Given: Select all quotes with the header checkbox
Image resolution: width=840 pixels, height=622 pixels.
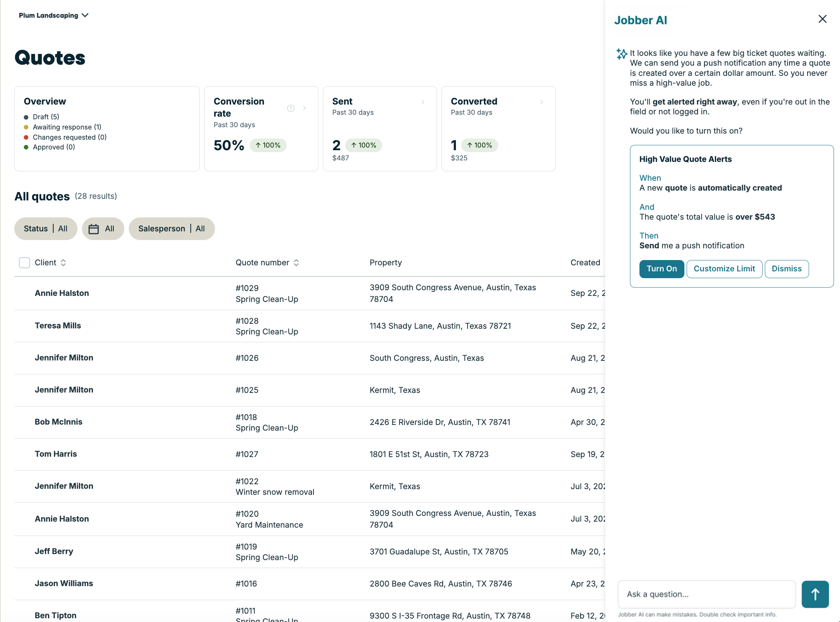Looking at the screenshot, I should tap(24, 262).
